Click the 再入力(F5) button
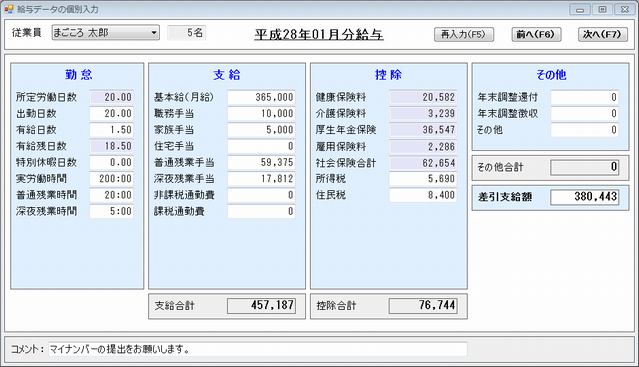 pyautogui.click(x=464, y=34)
